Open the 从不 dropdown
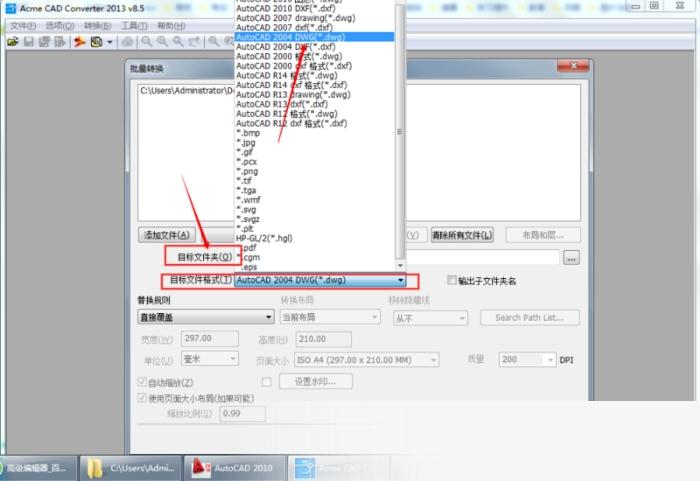Viewport: 700px width, 481px height. pos(430,318)
